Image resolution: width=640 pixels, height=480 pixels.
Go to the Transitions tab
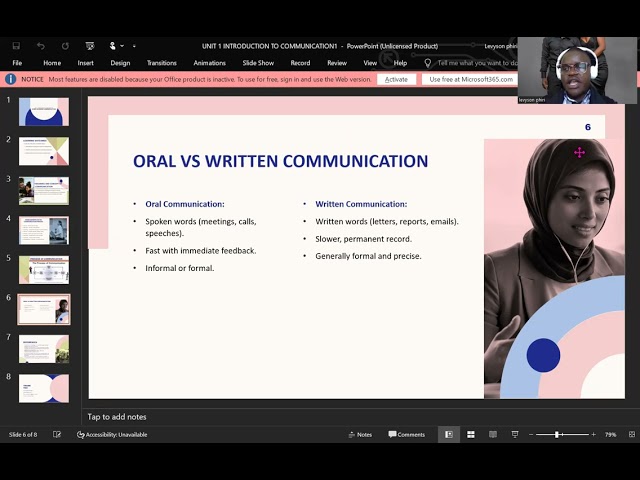click(x=162, y=63)
